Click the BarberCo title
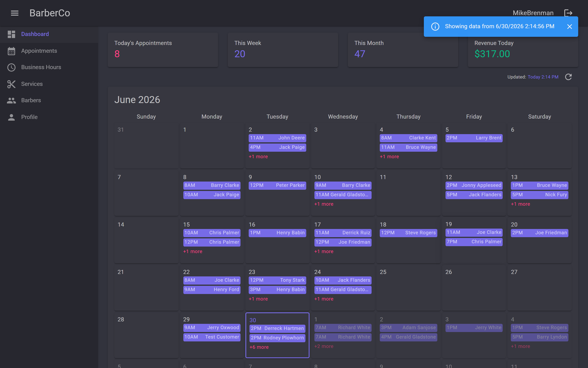 click(50, 13)
